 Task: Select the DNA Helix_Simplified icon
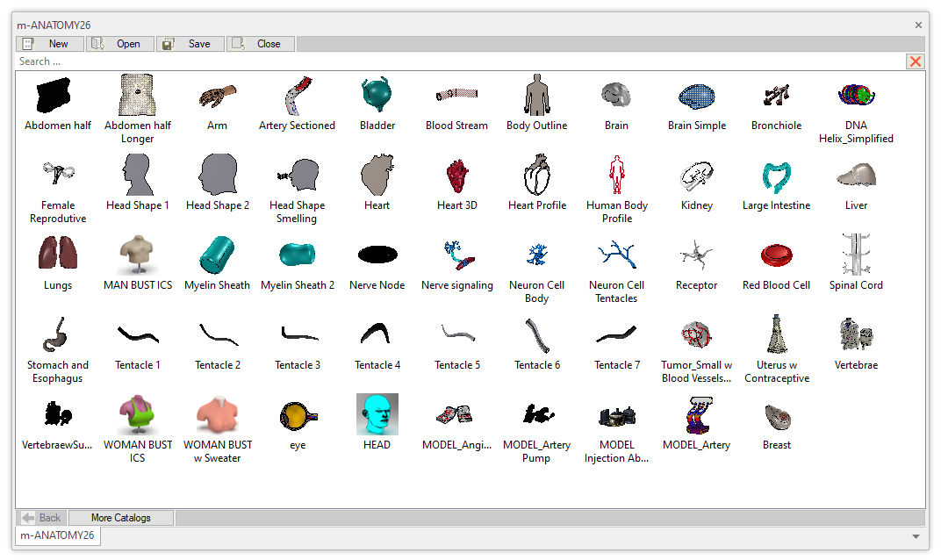[856, 95]
